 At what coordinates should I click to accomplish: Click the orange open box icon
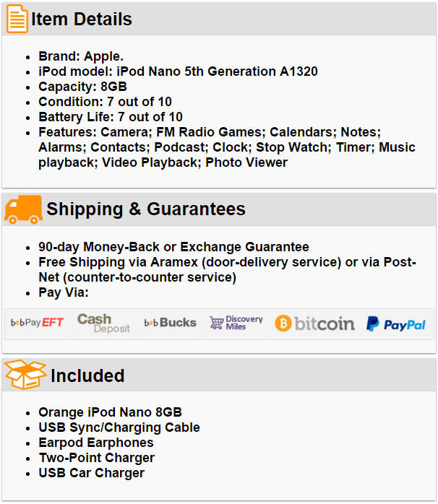25,375
